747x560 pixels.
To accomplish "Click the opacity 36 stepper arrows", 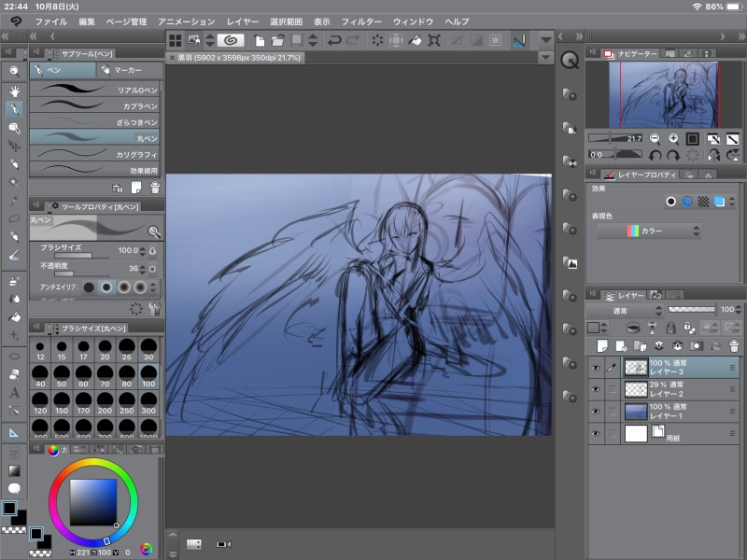I will point(143,269).
